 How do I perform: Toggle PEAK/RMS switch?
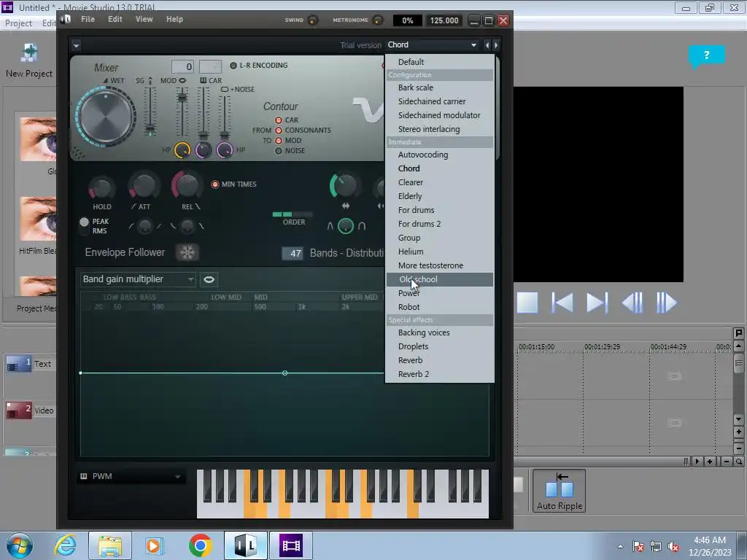tap(85, 226)
